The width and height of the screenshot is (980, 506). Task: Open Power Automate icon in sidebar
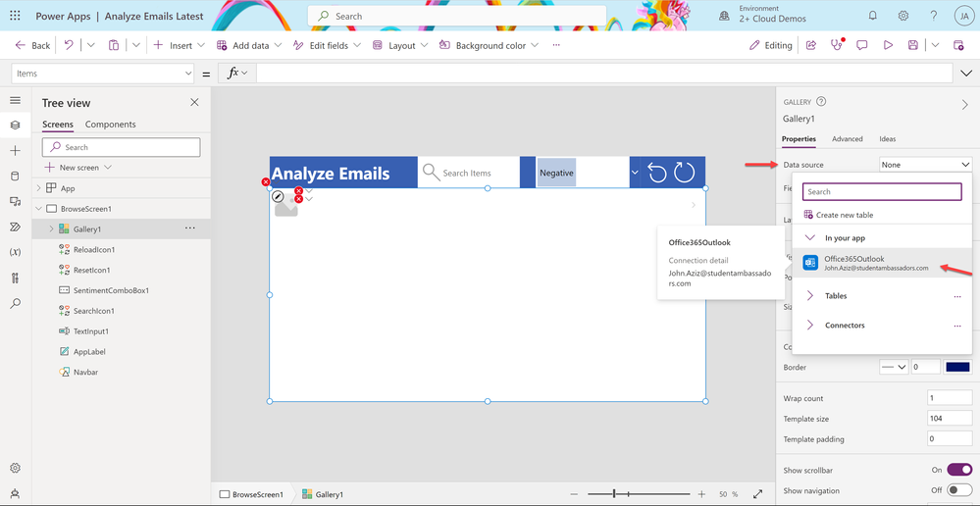(x=16, y=227)
